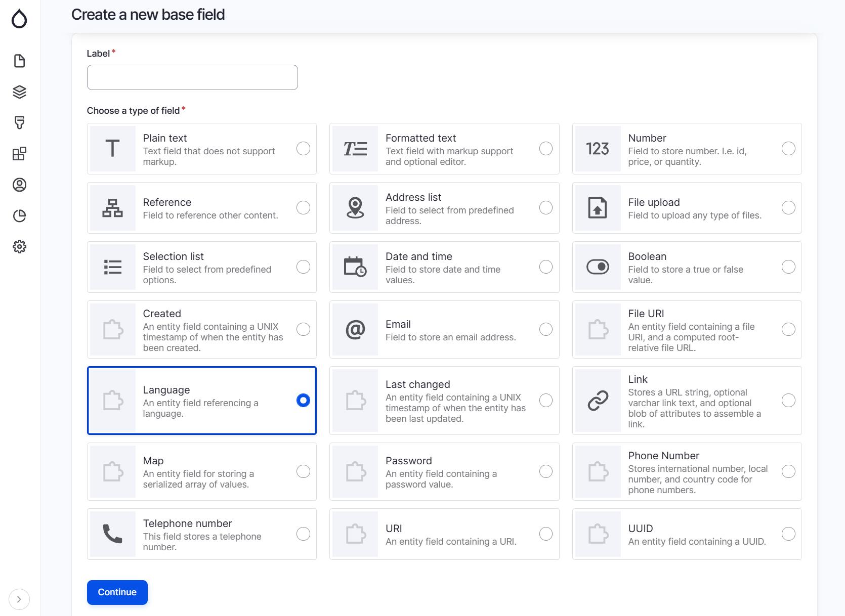Choose the Date and time radio option
The height and width of the screenshot is (616, 845).
pyautogui.click(x=545, y=267)
